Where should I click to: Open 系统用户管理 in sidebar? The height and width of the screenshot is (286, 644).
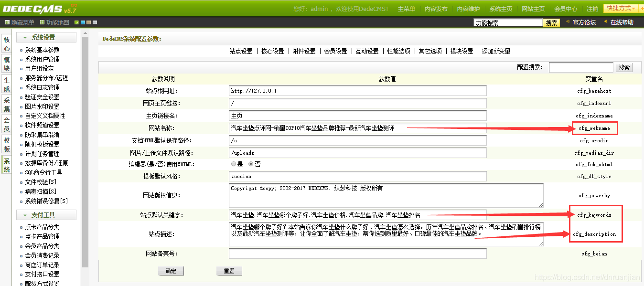click(x=43, y=59)
